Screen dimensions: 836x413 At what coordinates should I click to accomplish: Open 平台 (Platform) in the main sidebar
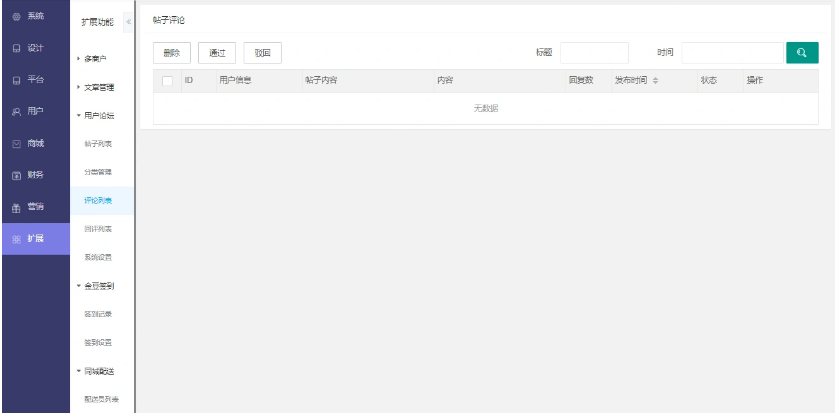point(35,80)
